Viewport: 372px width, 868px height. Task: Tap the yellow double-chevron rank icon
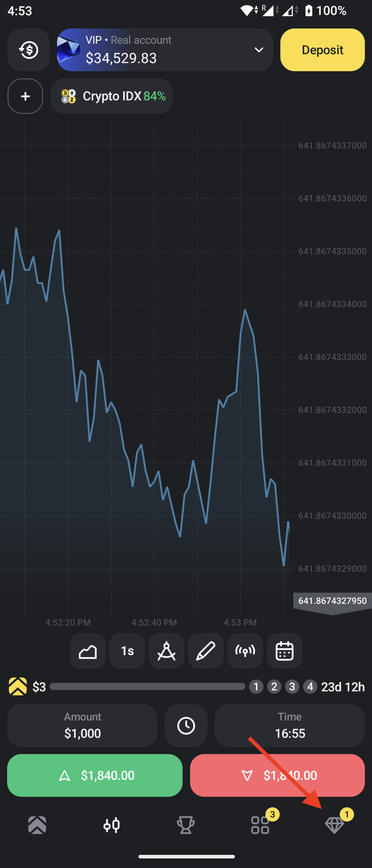18,687
